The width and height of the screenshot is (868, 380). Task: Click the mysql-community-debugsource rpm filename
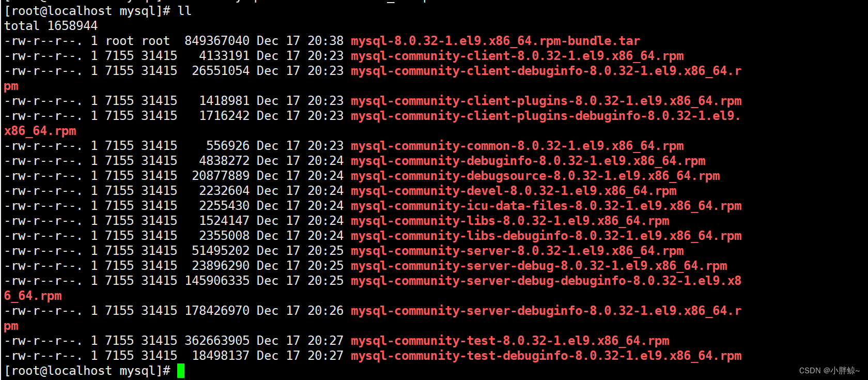coord(535,176)
